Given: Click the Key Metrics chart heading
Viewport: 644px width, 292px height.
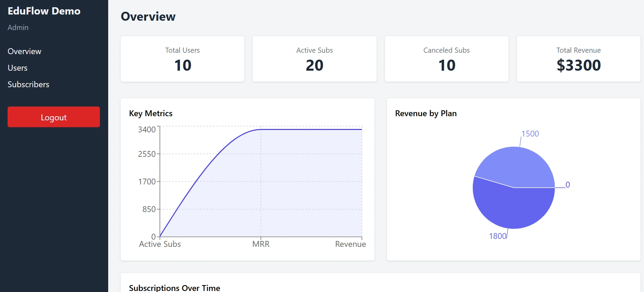Looking at the screenshot, I should point(151,113).
